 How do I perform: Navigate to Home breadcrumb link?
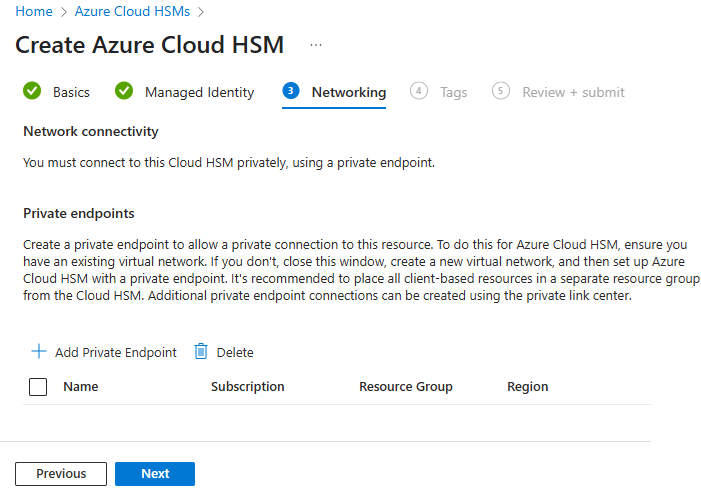pos(34,12)
